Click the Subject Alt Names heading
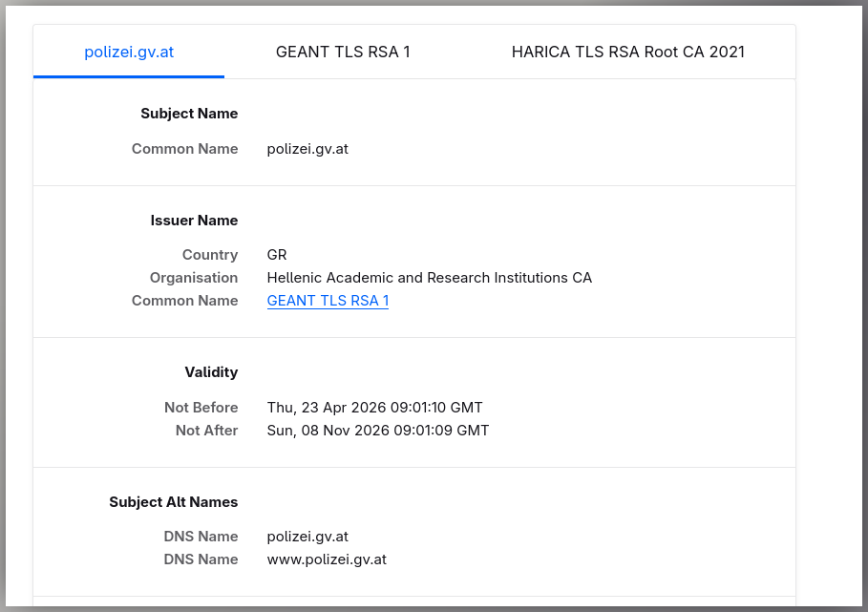868x612 pixels. click(173, 502)
